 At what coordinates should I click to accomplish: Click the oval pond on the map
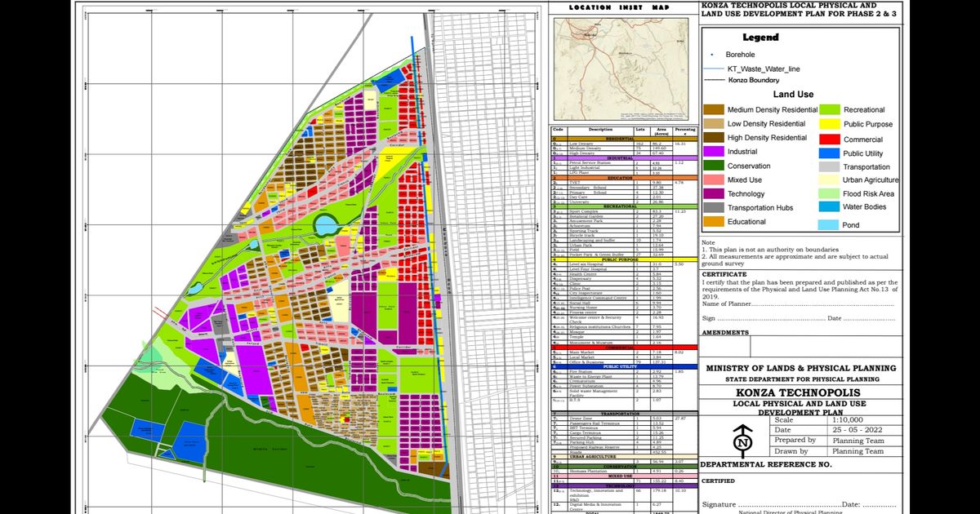pyautogui.click(x=326, y=224)
